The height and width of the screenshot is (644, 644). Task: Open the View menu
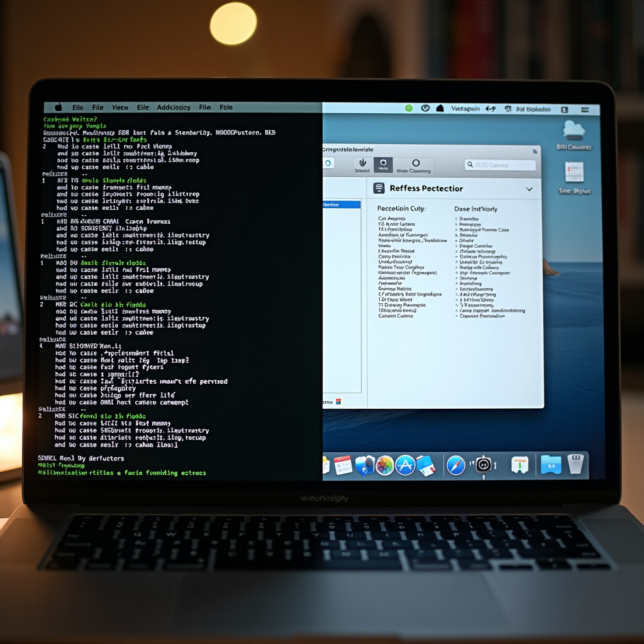point(119,108)
